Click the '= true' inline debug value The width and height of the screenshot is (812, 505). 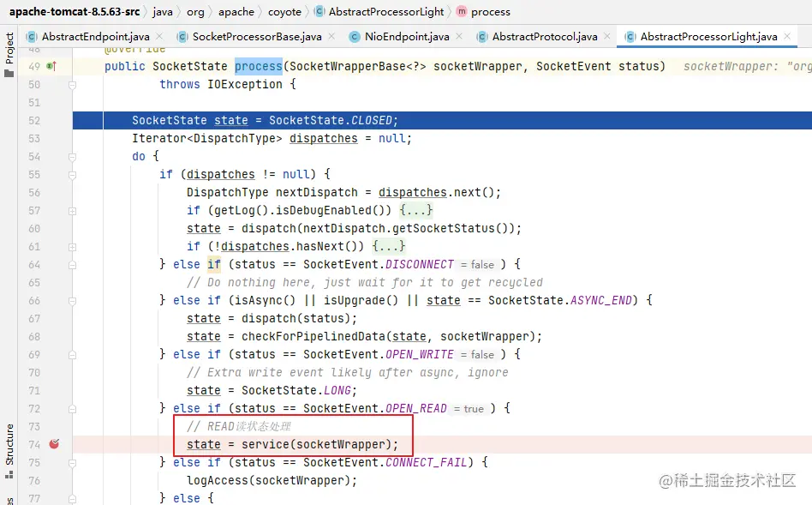click(469, 409)
